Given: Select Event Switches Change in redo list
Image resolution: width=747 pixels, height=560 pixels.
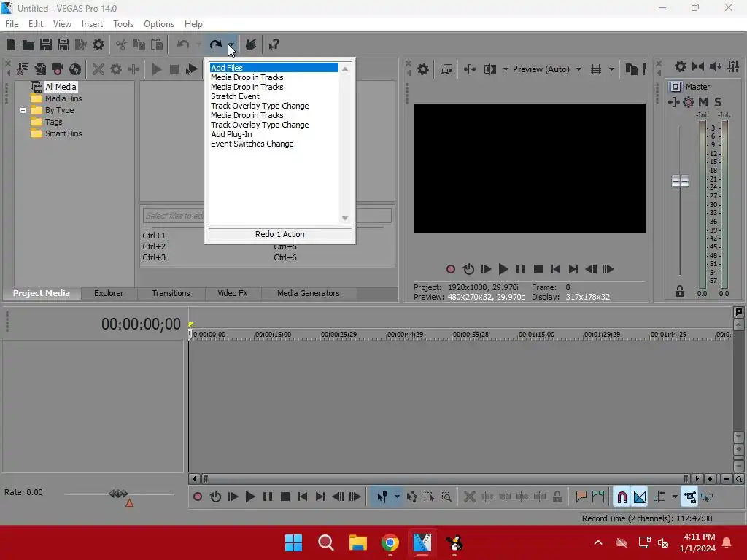Looking at the screenshot, I should click(252, 144).
